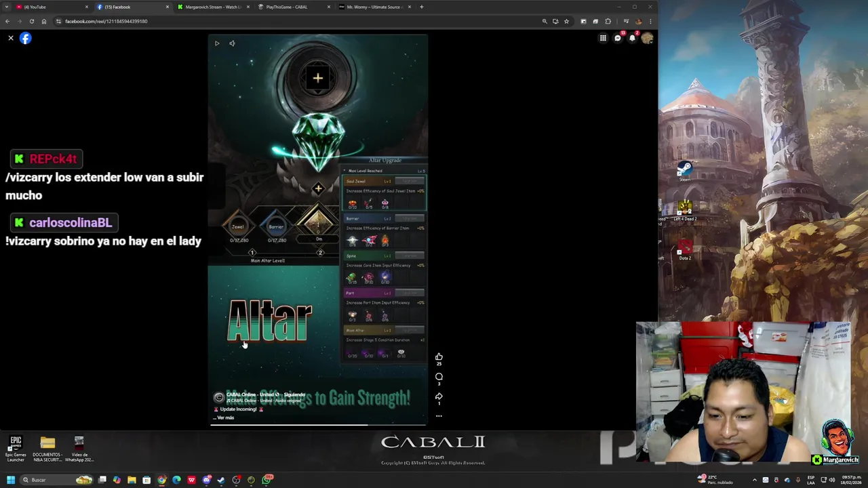Open the tab search dropdown arrow
The image size is (868, 488).
pyautogui.click(x=5, y=7)
